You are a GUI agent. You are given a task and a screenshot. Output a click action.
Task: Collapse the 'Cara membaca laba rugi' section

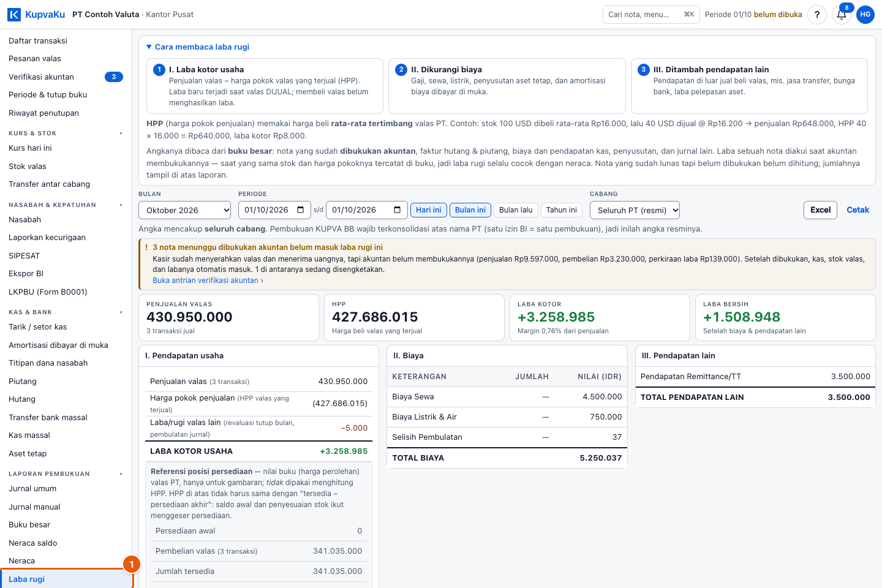point(198,47)
